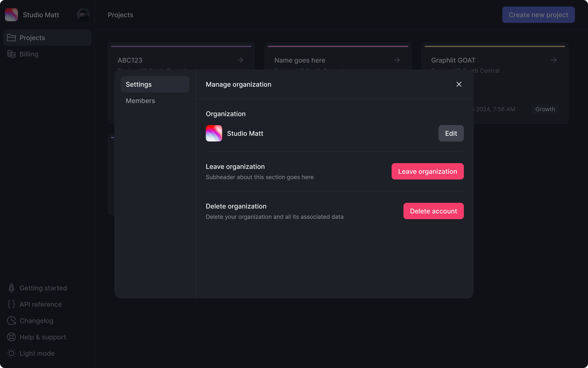The height and width of the screenshot is (368, 588).
Task: Click the Growth plan badge
Action: coord(545,109)
